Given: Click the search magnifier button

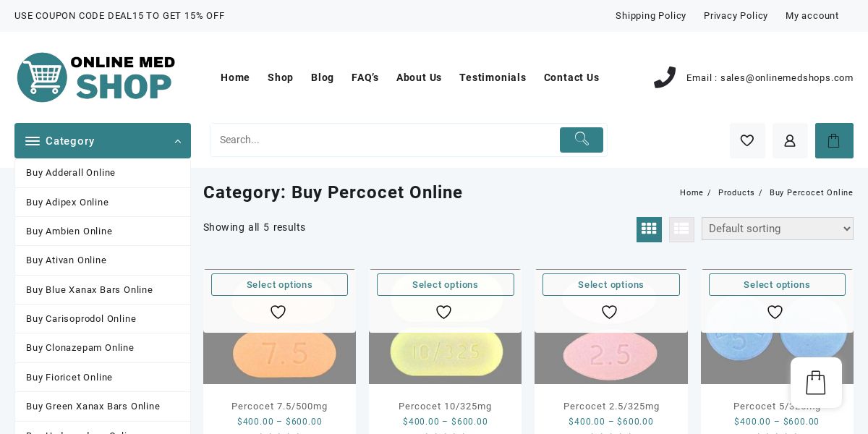Looking at the screenshot, I should click(x=581, y=140).
